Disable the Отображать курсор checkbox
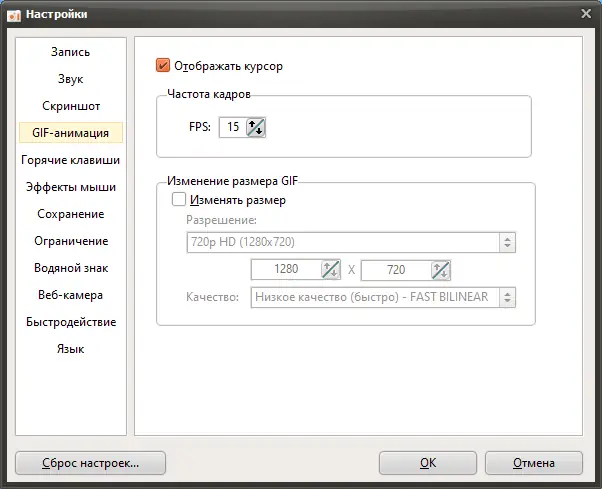Viewport: 602px width, 489px height. pos(164,67)
